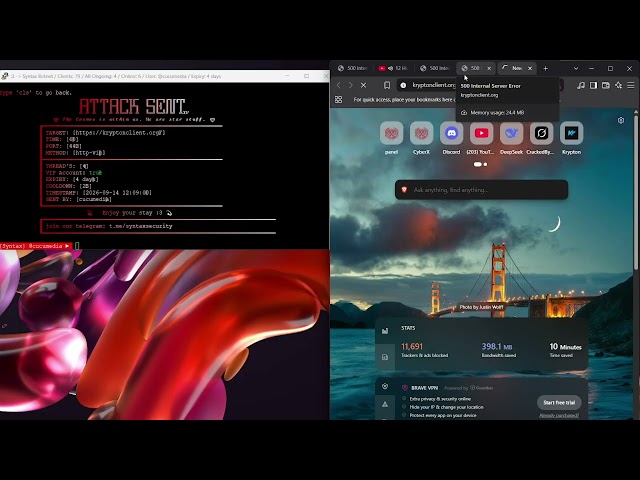Click the Stats chart icon in widget sidebar
Viewport: 640px width, 480px height.
[x=385, y=331]
